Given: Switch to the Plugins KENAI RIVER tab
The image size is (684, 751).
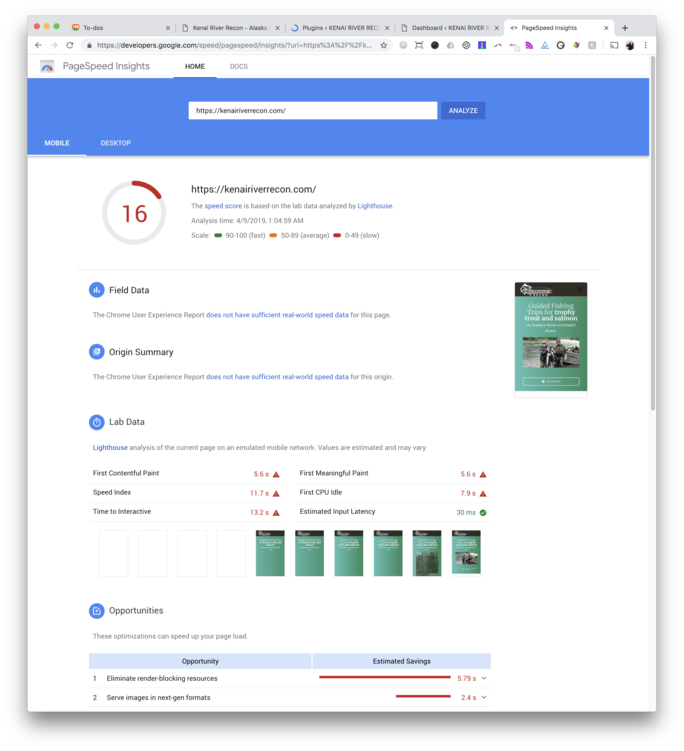Looking at the screenshot, I should (340, 28).
